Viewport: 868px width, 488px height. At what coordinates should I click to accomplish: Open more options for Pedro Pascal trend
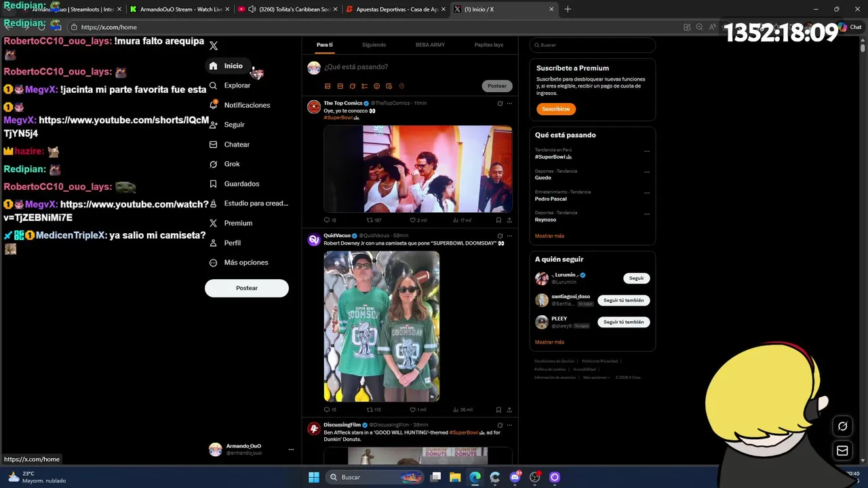coord(647,193)
